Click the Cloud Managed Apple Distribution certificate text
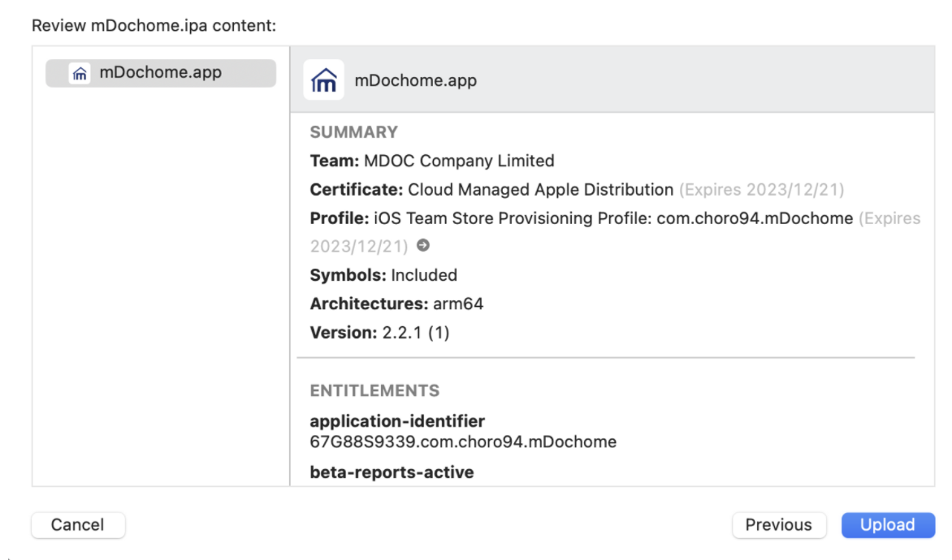Screen dimensions: 952x560 [540, 190]
